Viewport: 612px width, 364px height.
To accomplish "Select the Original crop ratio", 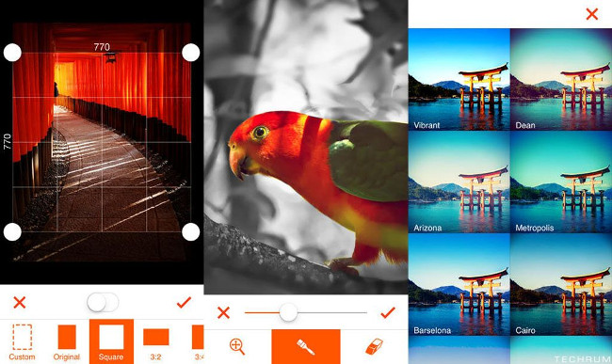I will pos(67,341).
